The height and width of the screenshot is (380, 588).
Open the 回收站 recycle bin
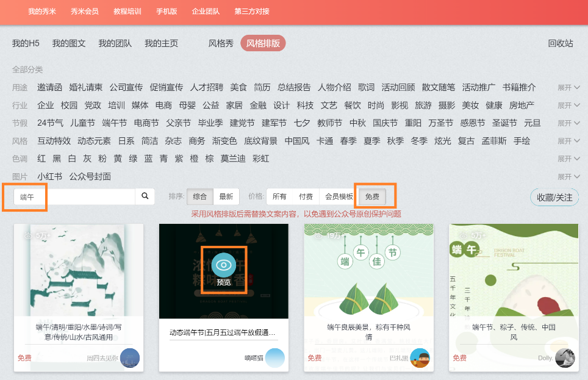[560, 43]
